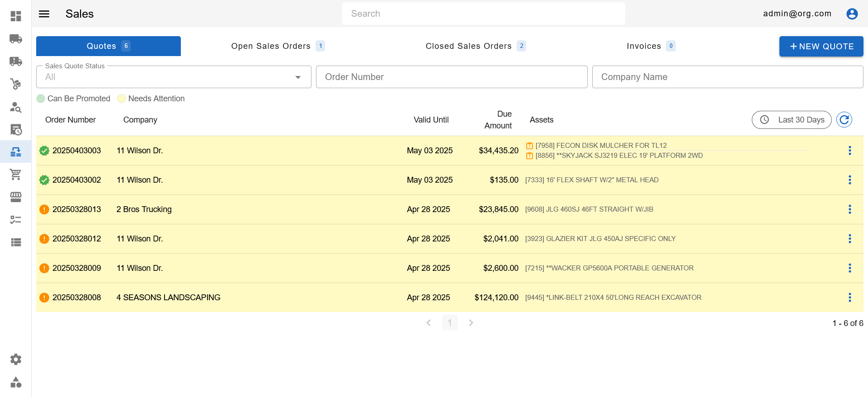Click asset GLAZIER KIT JLG 450AJ SPECIFIC ONLY
The width and height of the screenshot is (868, 397).
tap(600, 239)
